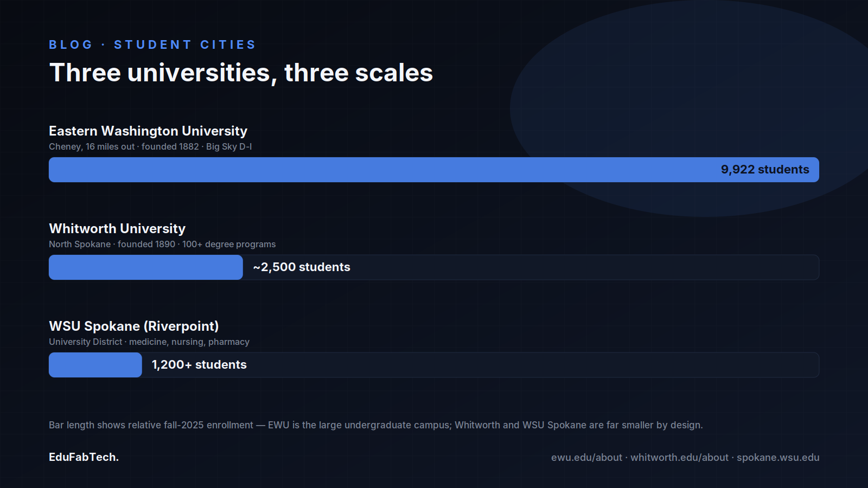This screenshot has height=488, width=868.
Task: Click the ~2,500 students label
Action: (x=302, y=267)
